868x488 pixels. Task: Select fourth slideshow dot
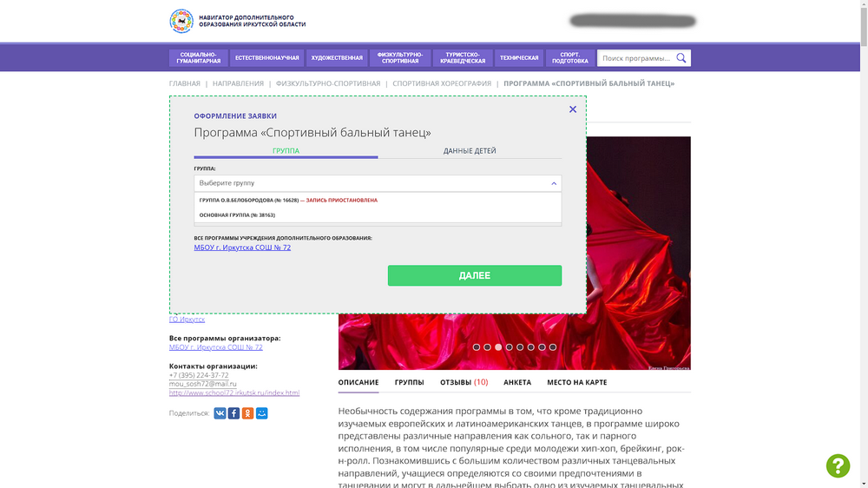coord(509,347)
